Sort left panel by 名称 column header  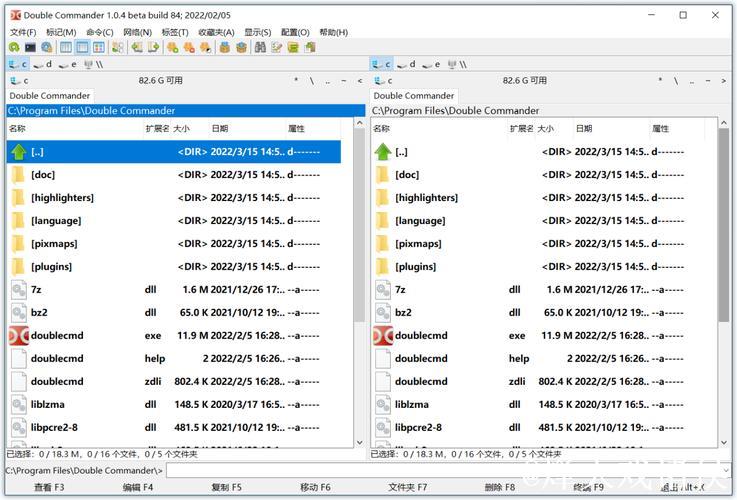75,128
